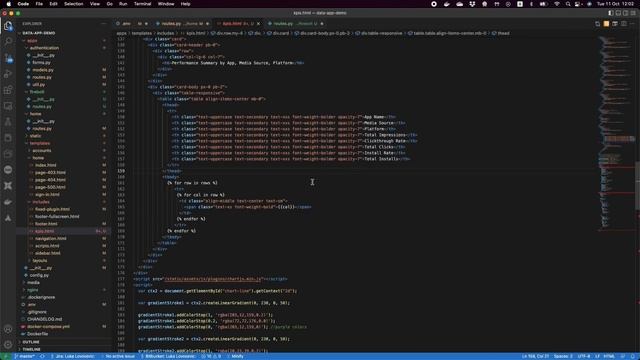640x360 pixels.
Task: Open the Terminal menu
Action: [142, 4]
